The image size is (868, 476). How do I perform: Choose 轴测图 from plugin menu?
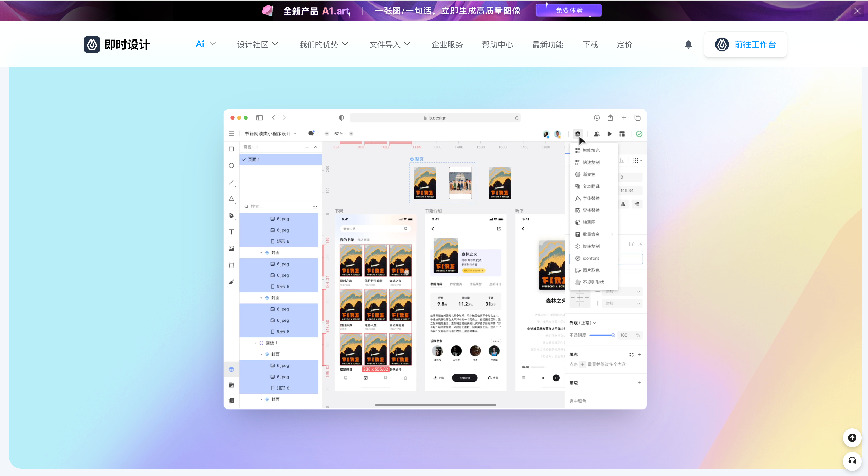(594, 222)
